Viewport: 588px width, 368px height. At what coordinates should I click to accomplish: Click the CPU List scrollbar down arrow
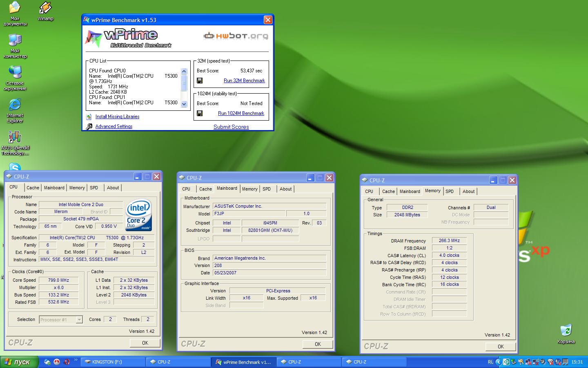coord(184,104)
